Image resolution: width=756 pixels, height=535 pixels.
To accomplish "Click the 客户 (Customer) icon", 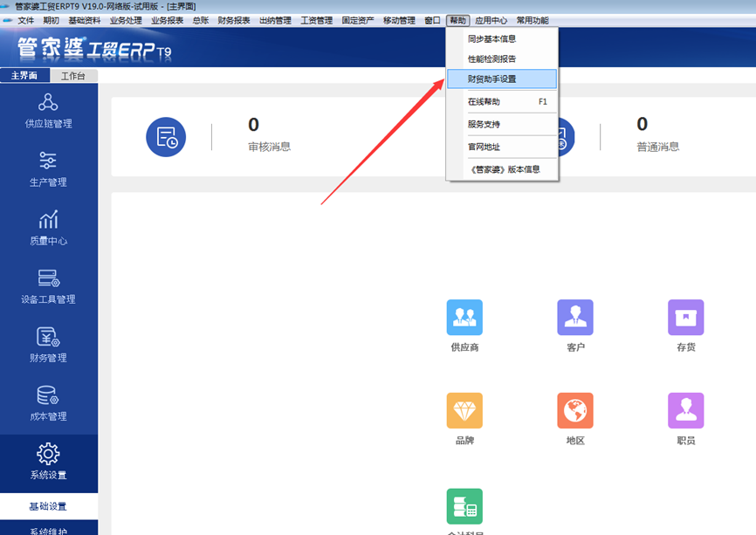I will pos(575,318).
